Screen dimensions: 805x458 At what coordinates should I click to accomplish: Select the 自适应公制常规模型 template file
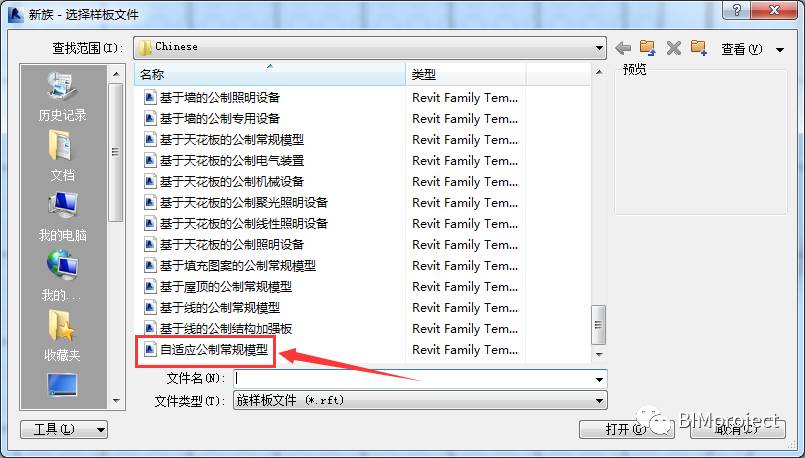point(214,350)
